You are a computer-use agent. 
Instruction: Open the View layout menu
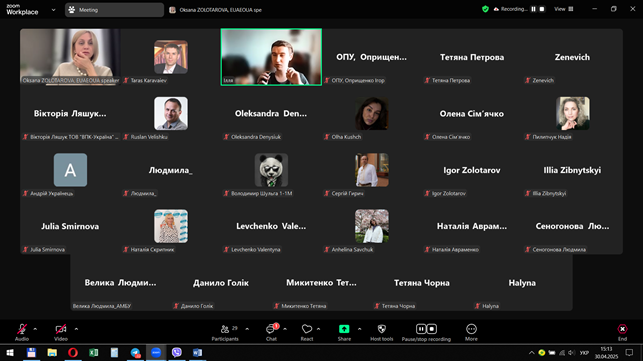564,9
